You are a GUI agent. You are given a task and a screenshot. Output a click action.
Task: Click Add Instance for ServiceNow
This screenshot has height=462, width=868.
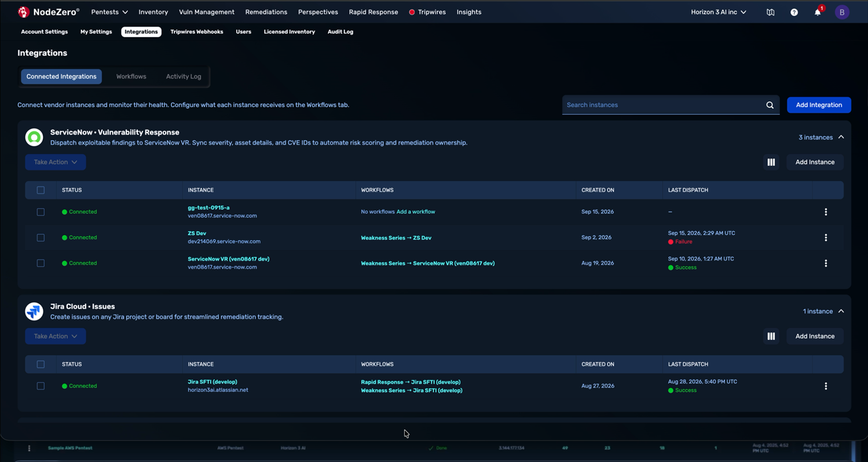click(815, 162)
